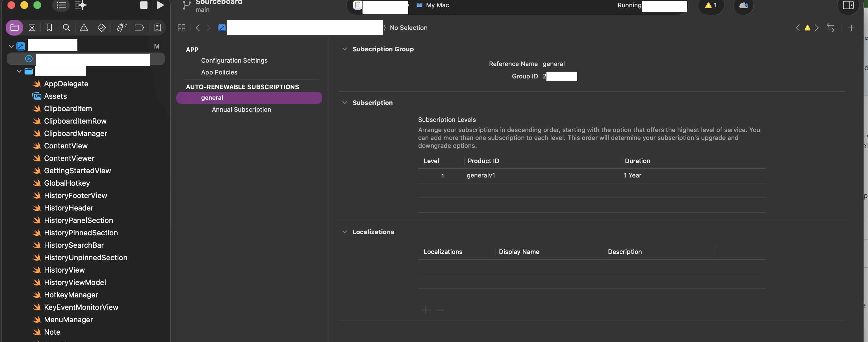Open Configuration Settings
868x342 pixels.
234,61
